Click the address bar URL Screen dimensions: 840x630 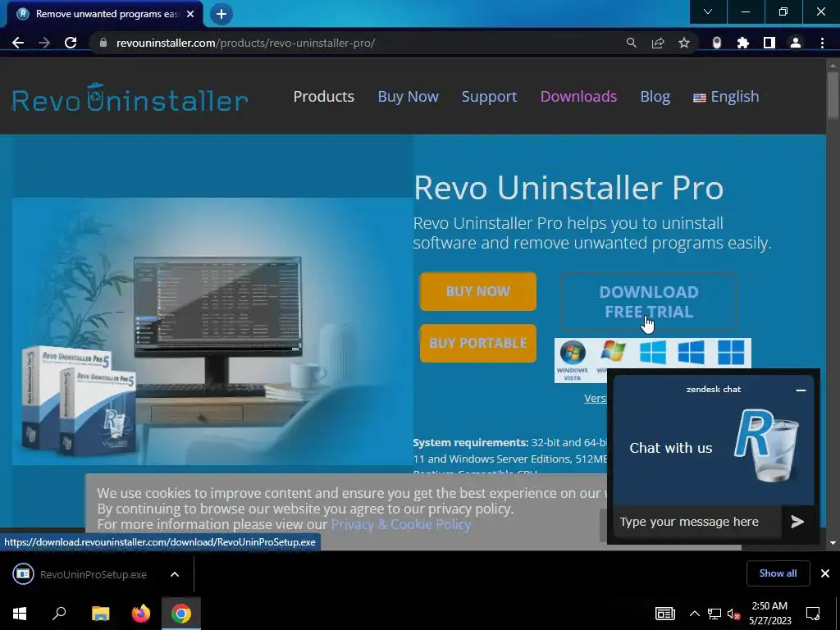[245, 43]
